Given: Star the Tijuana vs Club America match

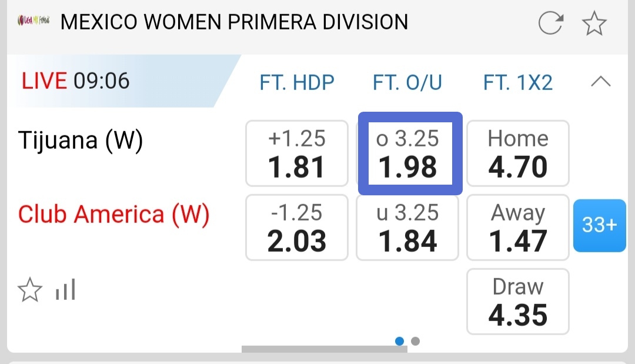Looking at the screenshot, I should click(x=29, y=290).
